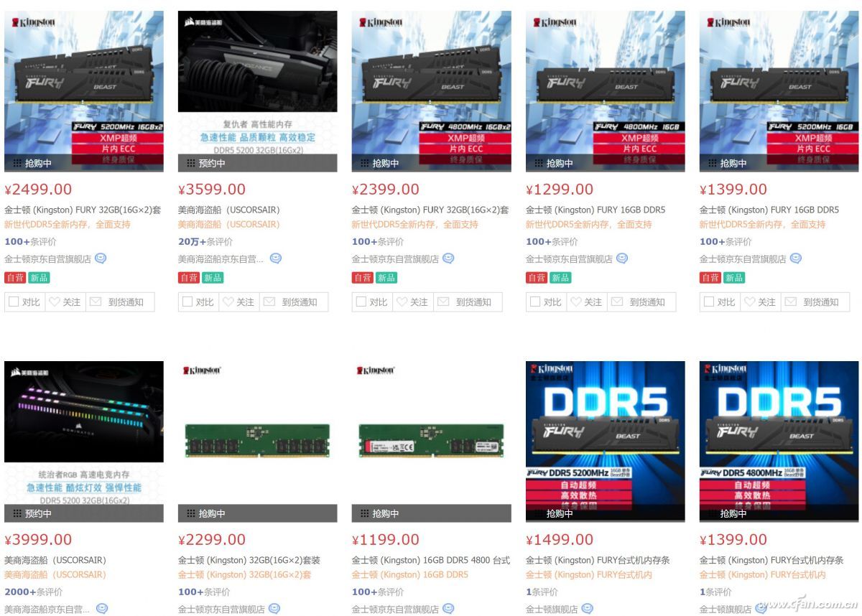Click heart 关注 on FURY 16GB DDR5 ¥1399.00 card
862x616 pixels.
[760, 302]
